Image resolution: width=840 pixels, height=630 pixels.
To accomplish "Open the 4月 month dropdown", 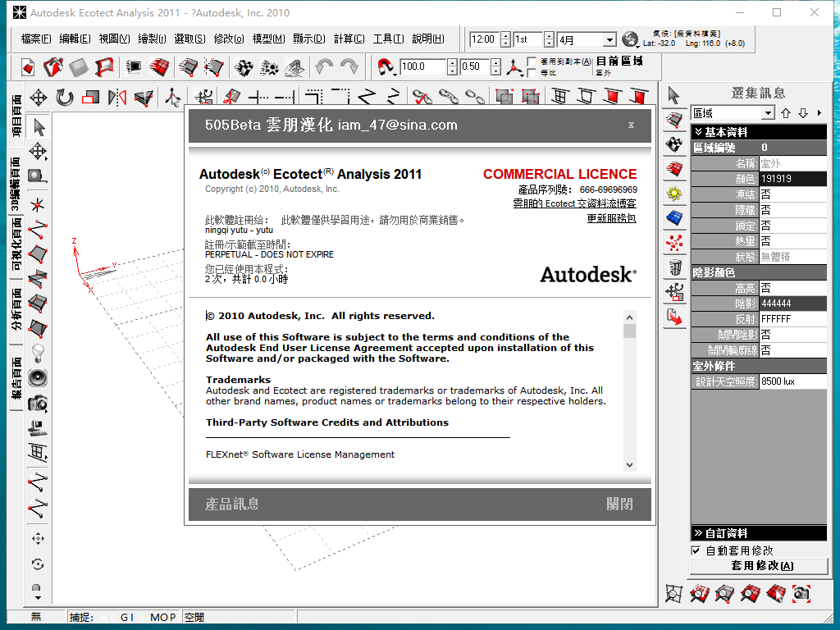I will pyautogui.click(x=609, y=39).
